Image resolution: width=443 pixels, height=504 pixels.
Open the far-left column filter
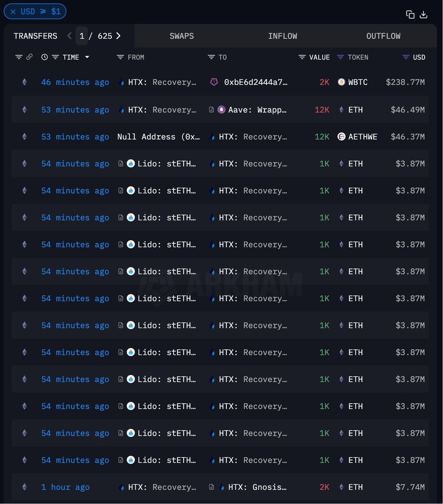click(19, 57)
